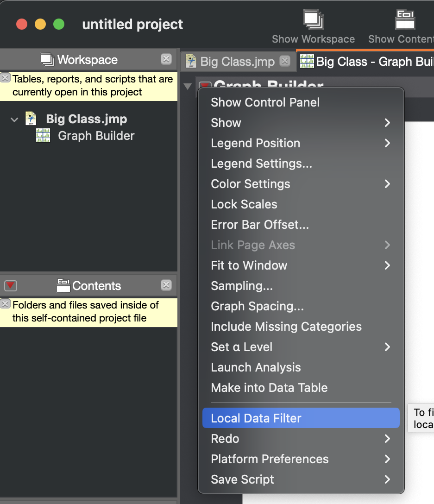Collapse the Big Class.jmp tree node
Viewport: 434px width, 504px height.
click(14, 119)
